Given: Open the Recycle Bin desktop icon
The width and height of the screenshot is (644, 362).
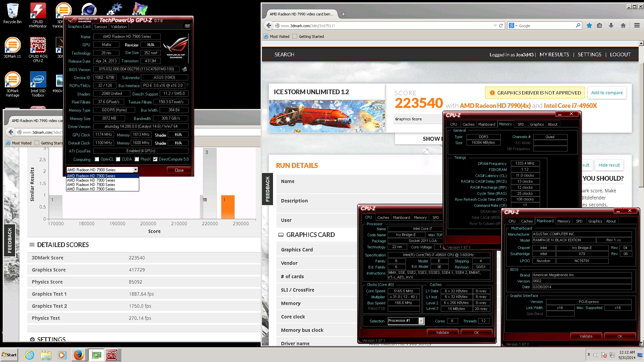Looking at the screenshot, I should [12, 13].
